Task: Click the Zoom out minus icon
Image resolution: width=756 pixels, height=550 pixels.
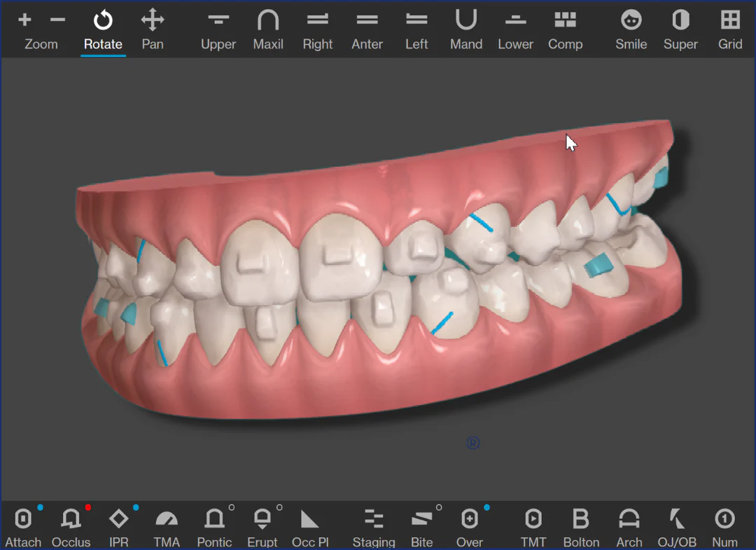Action: click(57, 20)
